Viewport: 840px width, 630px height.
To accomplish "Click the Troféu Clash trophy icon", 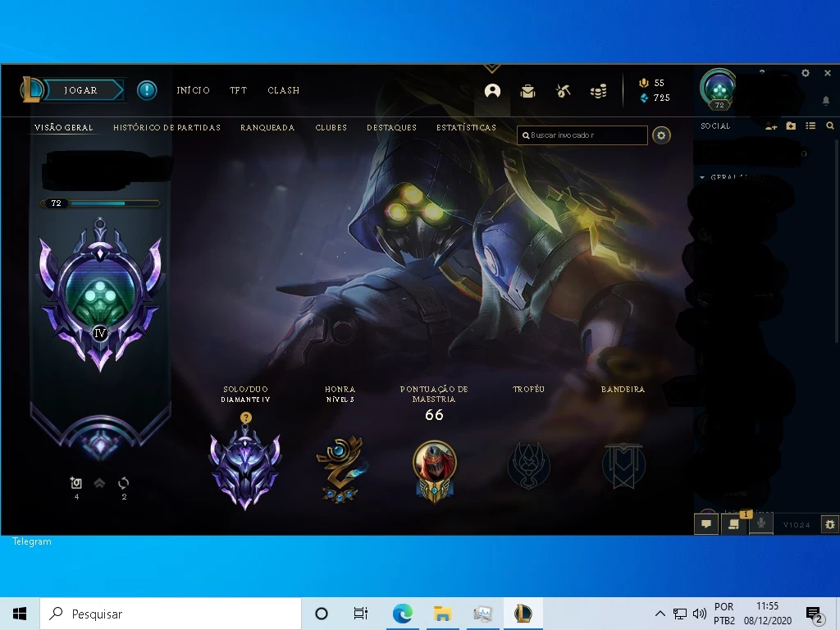I will [528, 466].
